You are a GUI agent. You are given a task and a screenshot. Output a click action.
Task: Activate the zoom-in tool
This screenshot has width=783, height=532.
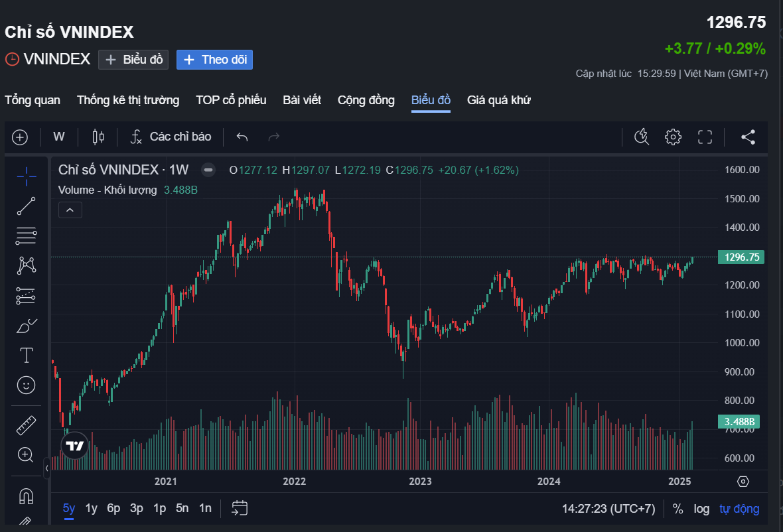click(26, 454)
